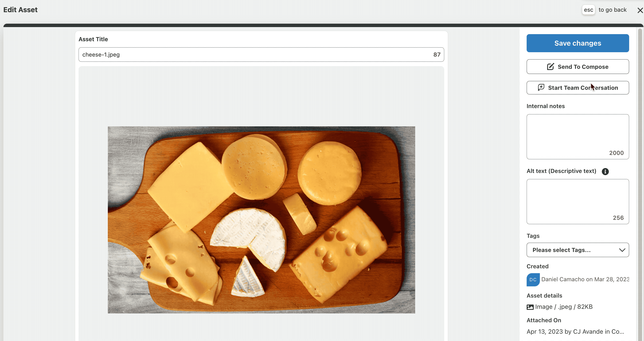The image size is (644, 341).
Task: Click the Send To Compose pencil icon
Action: [550, 67]
